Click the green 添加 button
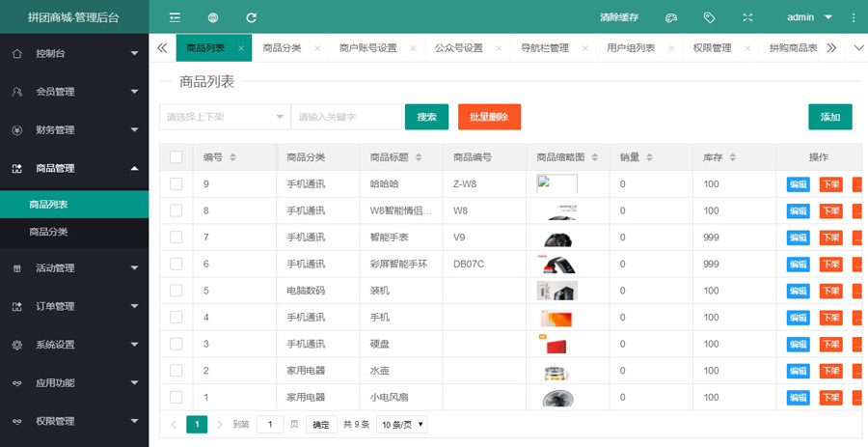Viewport: 868px width, 447px height. point(829,117)
